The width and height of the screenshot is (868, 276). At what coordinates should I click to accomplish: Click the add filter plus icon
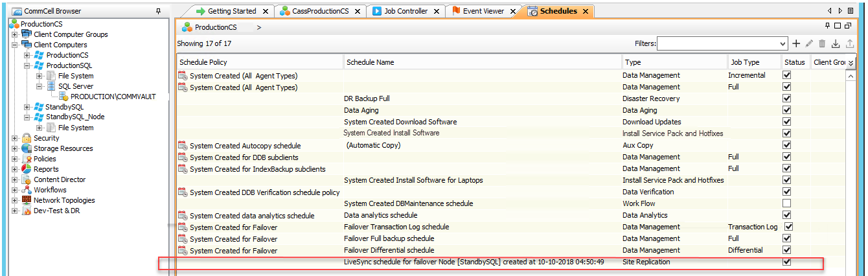point(796,43)
